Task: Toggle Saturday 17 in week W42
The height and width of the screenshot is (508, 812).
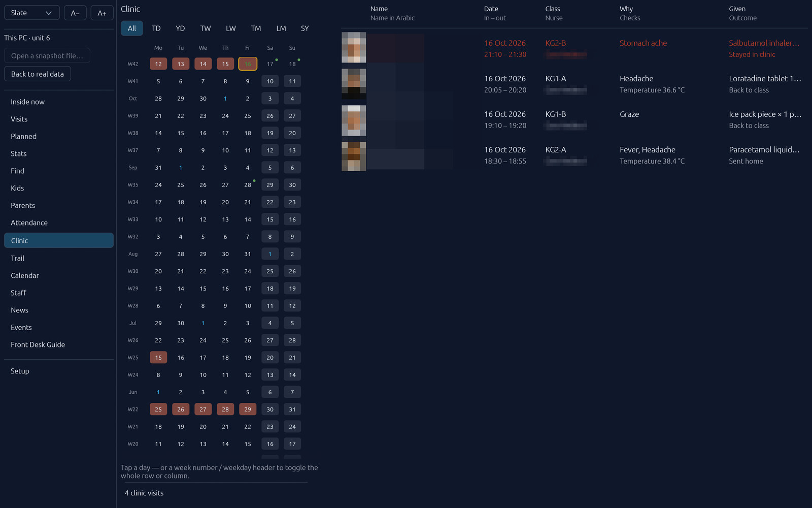Action: (270, 64)
